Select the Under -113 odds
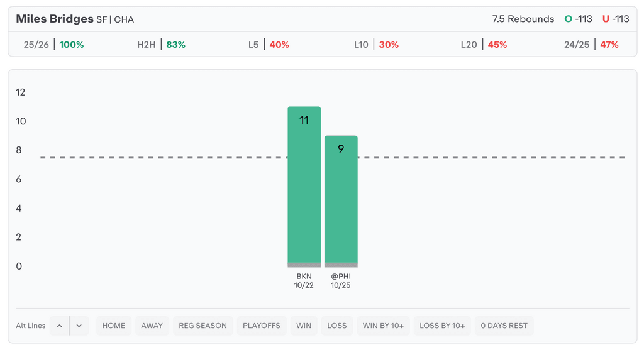Viewport: 644px width, 352px height. [616, 19]
